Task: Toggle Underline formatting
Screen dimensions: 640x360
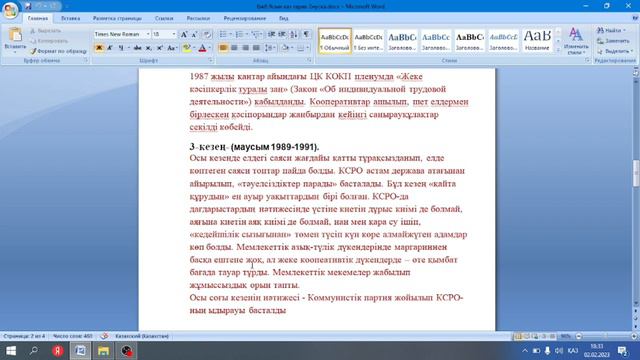Action: (x=121, y=48)
